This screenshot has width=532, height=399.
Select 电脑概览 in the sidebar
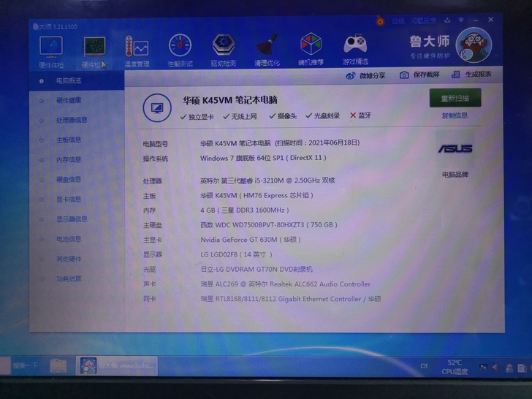77,80
